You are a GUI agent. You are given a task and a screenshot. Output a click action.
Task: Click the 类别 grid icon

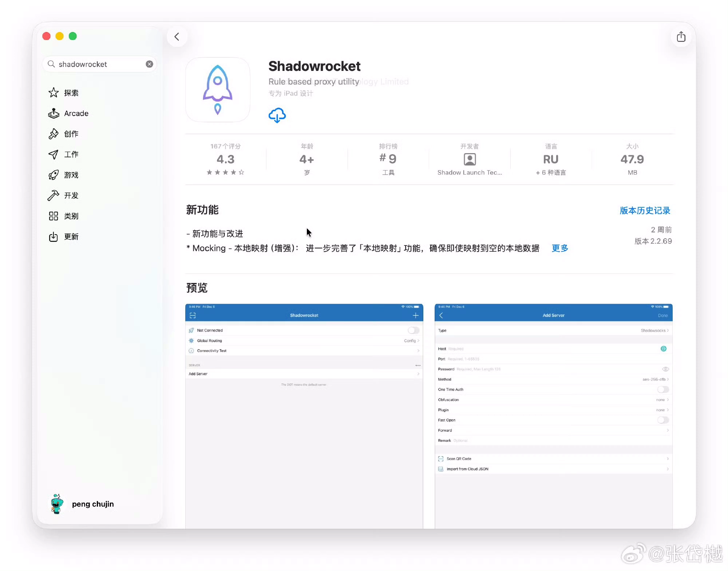54,216
